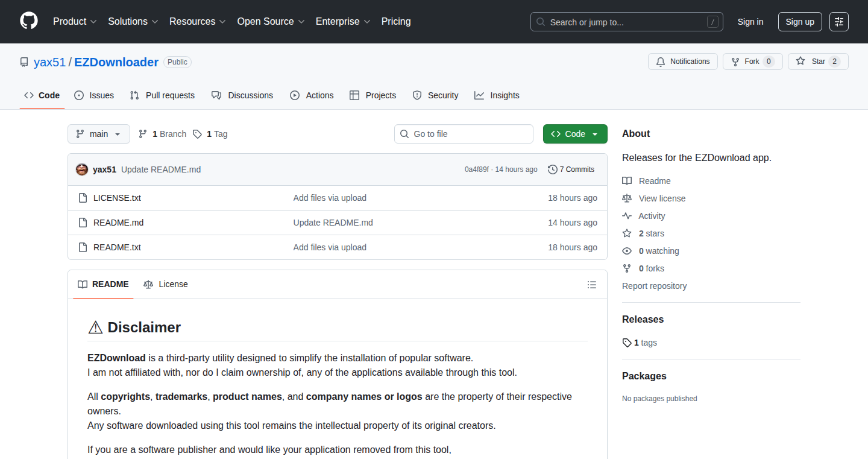Image resolution: width=868 pixels, height=459 pixels.
Task: Open the README outline list icon
Action: click(592, 285)
